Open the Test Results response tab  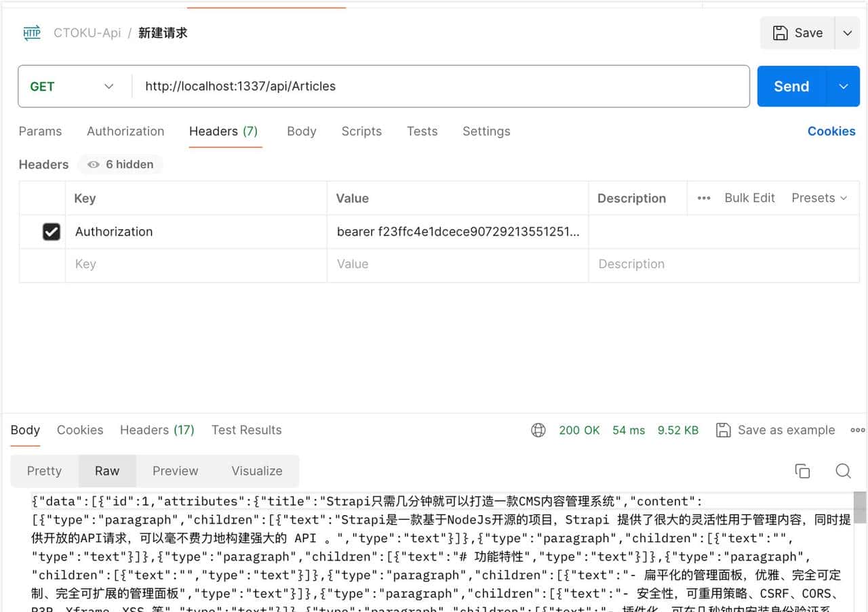pyautogui.click(x=246, y=430)
